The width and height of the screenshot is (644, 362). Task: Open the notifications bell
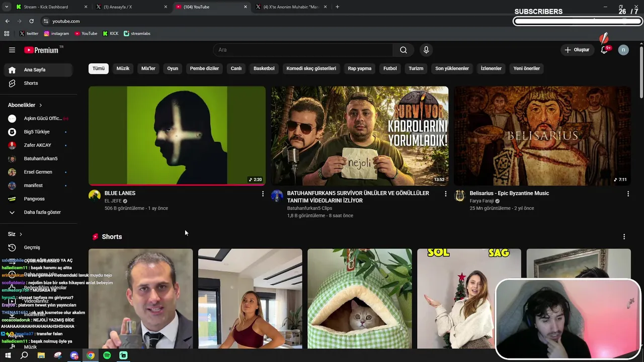pyautogui.click(x=604, y=50)
